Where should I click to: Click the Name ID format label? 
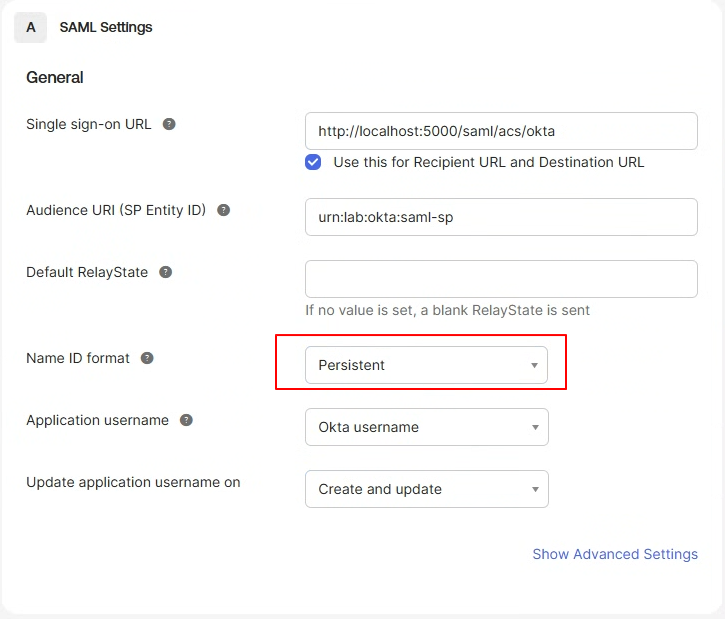point(78,358)
